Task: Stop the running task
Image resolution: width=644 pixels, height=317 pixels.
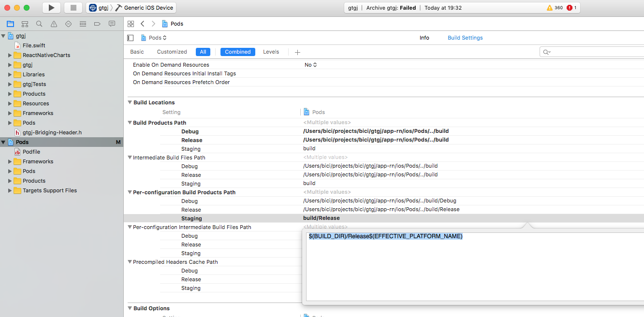Action: (x=73, y=8)
